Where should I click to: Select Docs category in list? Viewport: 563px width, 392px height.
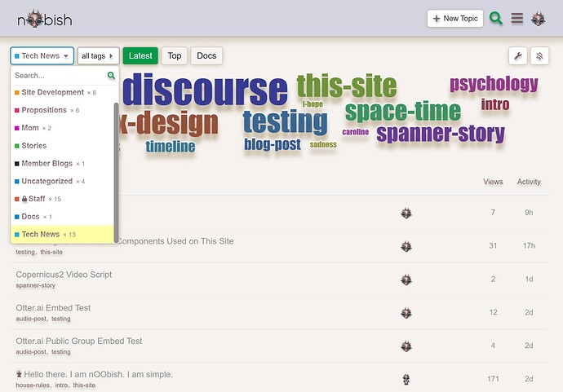(x=63, y=216)
